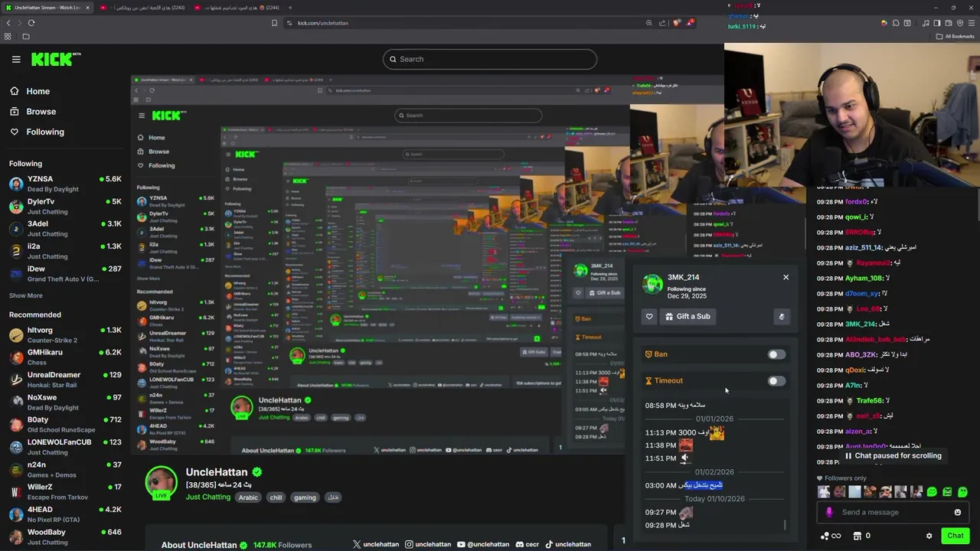This screenshot has width=980, height=551.
Task: Click the chill tag
Action: (x=276, y=497)
